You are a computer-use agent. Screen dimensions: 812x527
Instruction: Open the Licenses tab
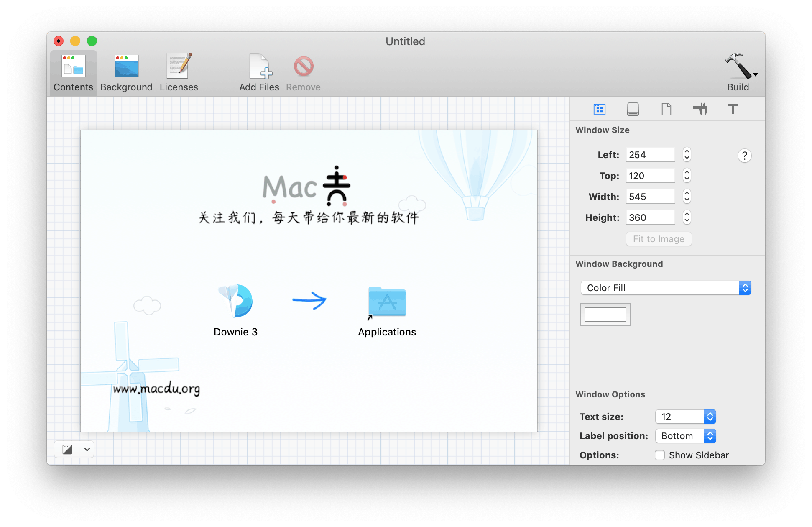pyautogui.click(x=179, y=73)
